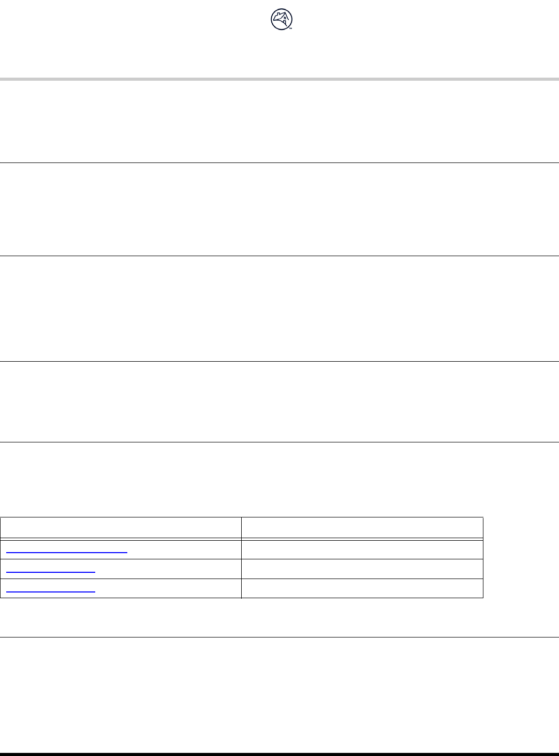This screenshot has height=756, width=559.
Task: Click the third thin black divider line
Action: (279, 361)
